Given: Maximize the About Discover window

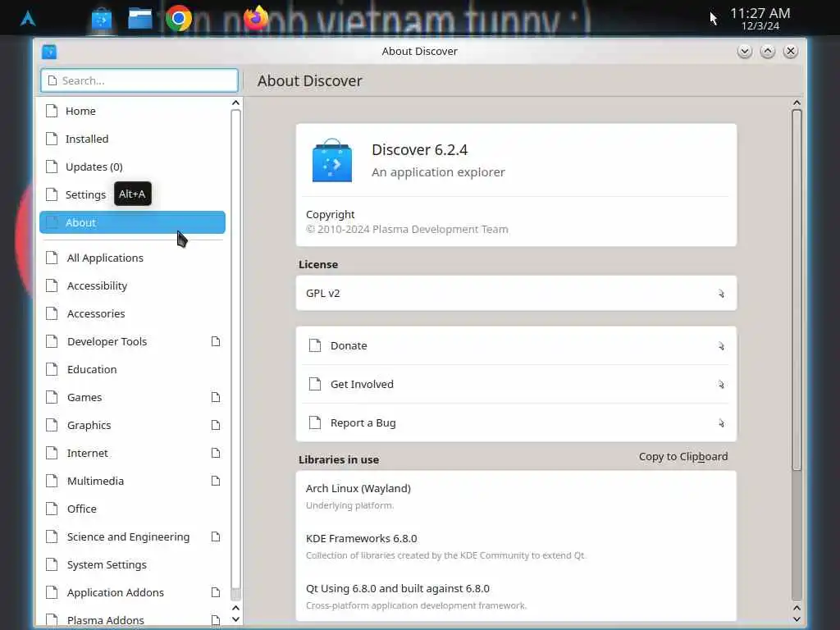Looking at the screenshot, I should [x=767, y=52].
